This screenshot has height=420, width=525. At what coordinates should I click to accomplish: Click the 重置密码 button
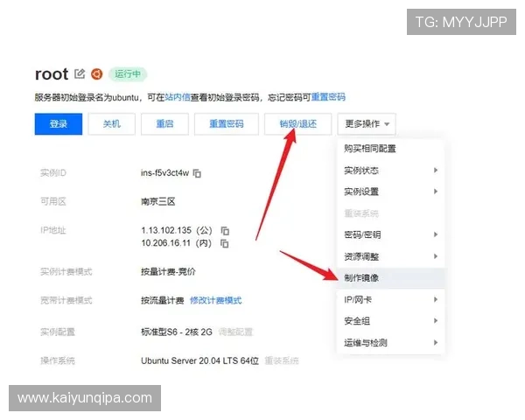(227, 124)
